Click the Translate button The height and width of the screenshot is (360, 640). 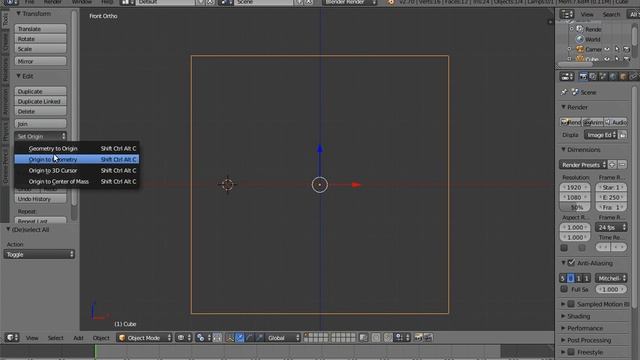40,29
